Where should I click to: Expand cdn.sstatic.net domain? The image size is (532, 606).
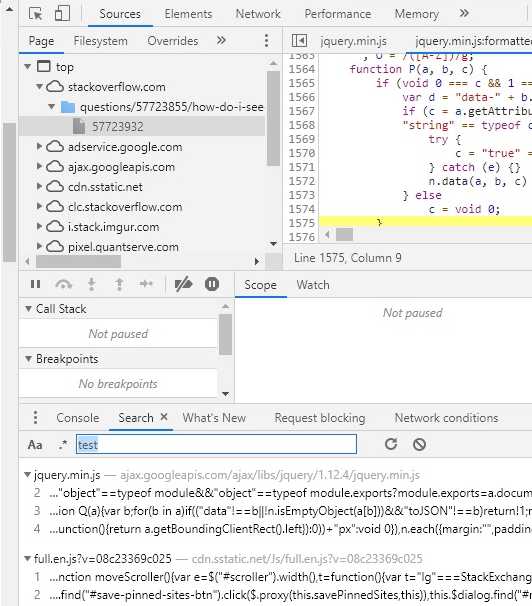(x=39, y=186)
